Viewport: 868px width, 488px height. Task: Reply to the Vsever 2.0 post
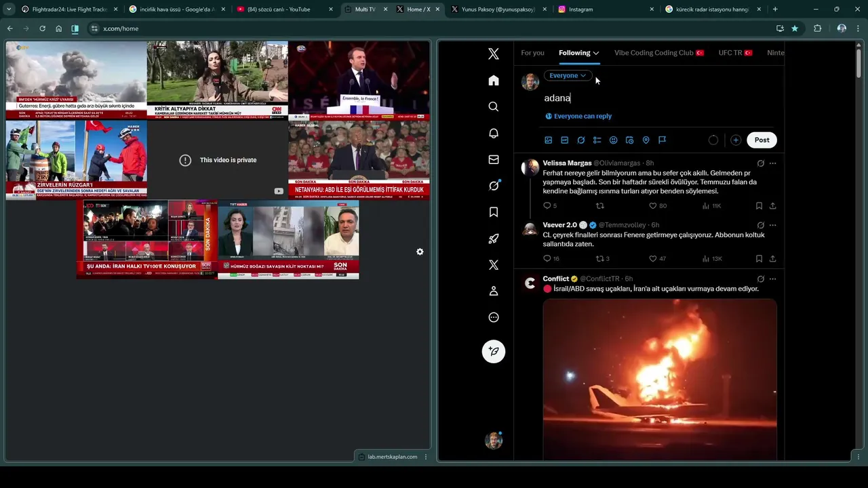[x=547, y=259]
